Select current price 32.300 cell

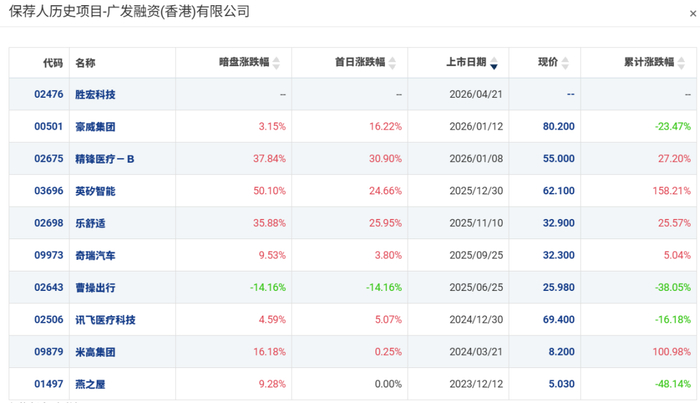pyautogui.click(x=558, y=255)
